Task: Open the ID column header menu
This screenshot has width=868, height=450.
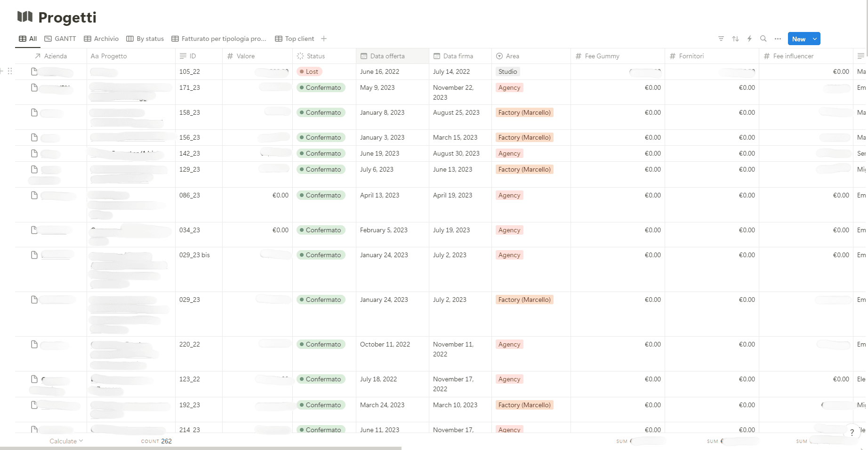Action: tap(199, 56)
